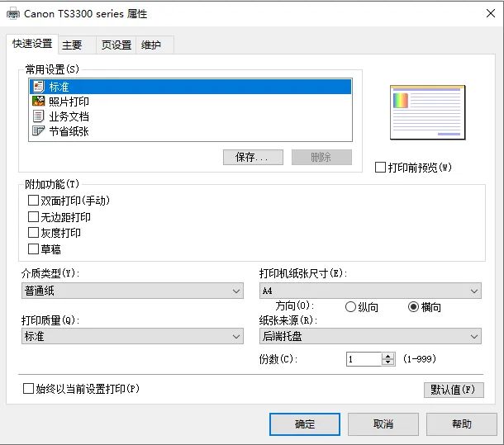Click the 节省纸张 paper-saving icon
The height and width of the screenshot is (445, 504).
tap(39, 130)
